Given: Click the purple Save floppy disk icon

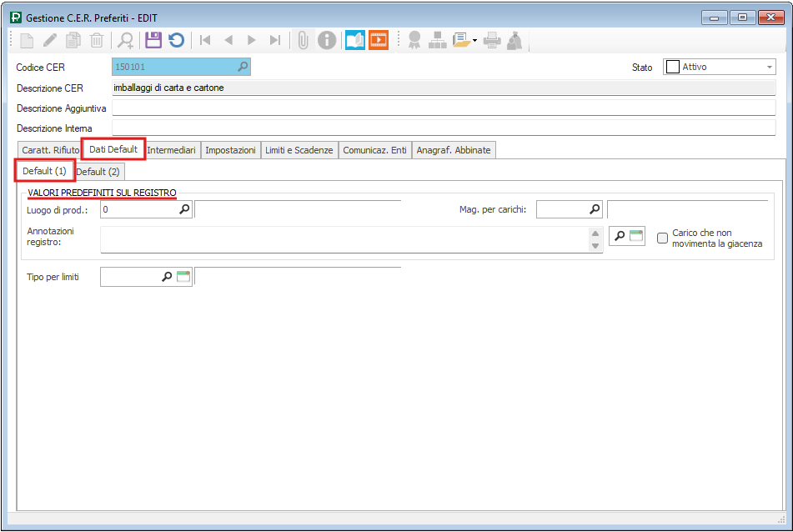Looking at the screenshot, I should pyautogui.click(x=153, y=40).
